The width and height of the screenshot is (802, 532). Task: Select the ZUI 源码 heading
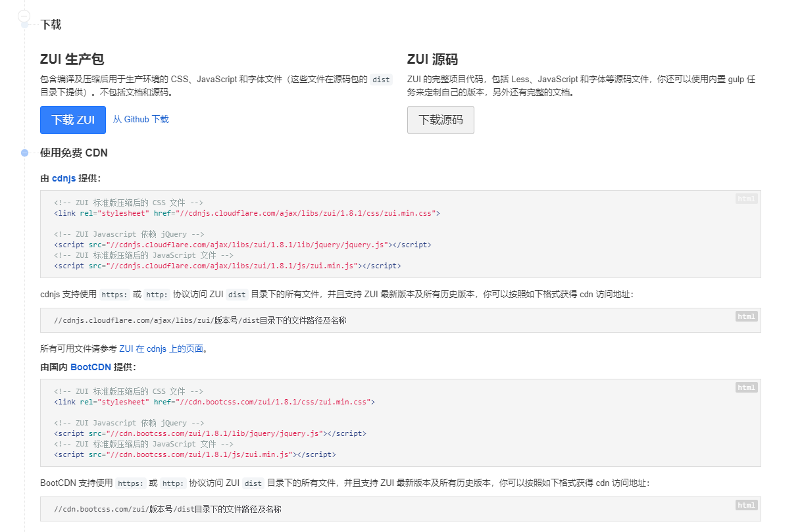click(432, 60)
